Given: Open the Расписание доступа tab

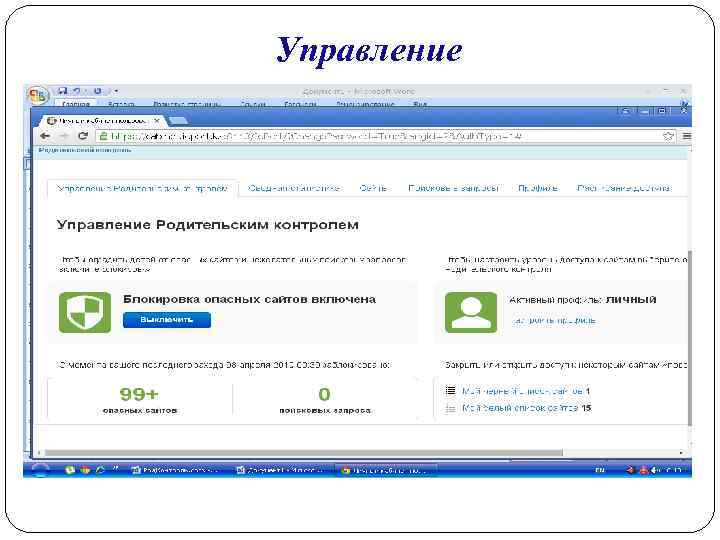Looking at the screenshot, I should pos(624,188).
